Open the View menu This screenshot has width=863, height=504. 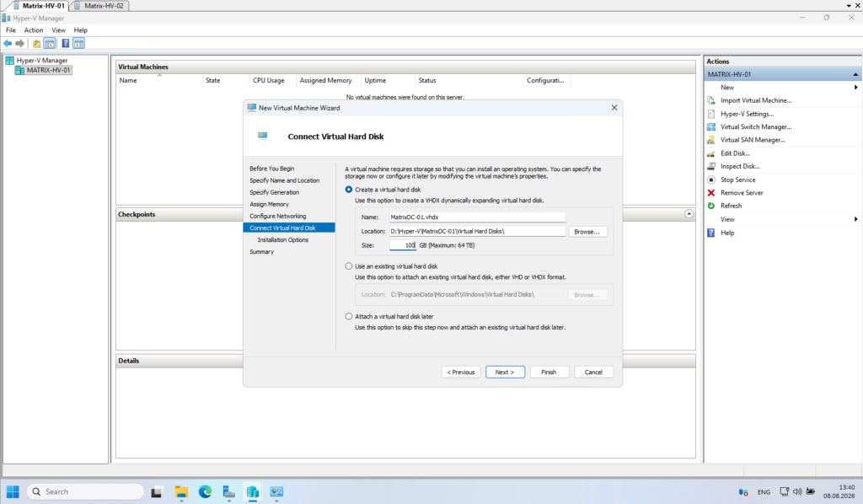(58, 30)
